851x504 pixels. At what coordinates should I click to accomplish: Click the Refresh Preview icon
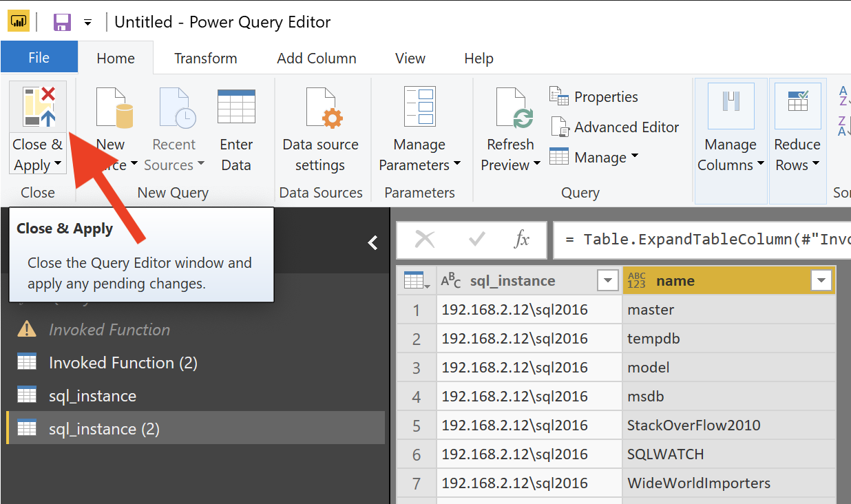click(514, 108)
